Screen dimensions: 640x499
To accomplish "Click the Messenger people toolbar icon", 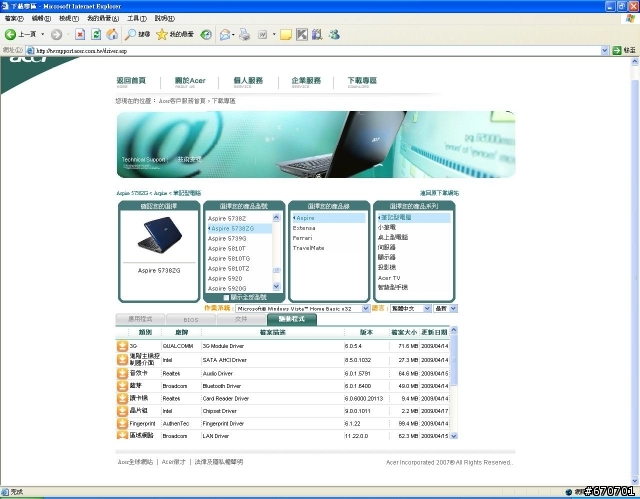I will (334, 35).
